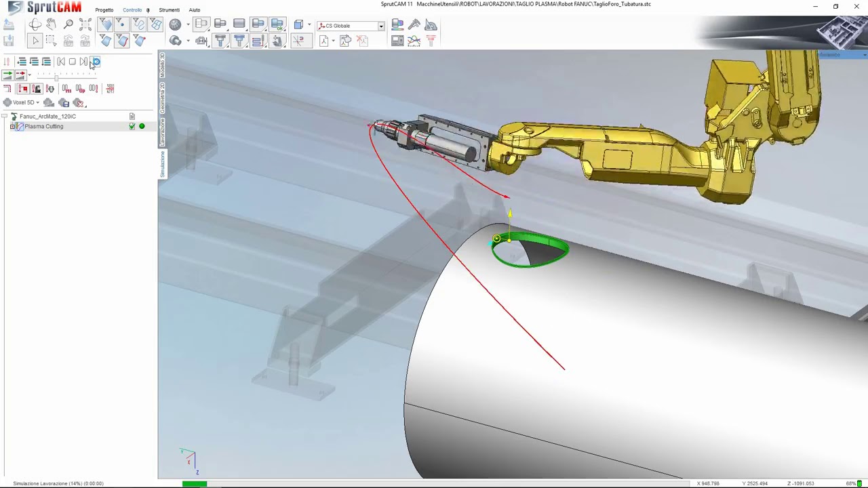Toggle workpiece with OK result visibility
The height and width of the screenshot is (488, 868).
pos(277,24)
